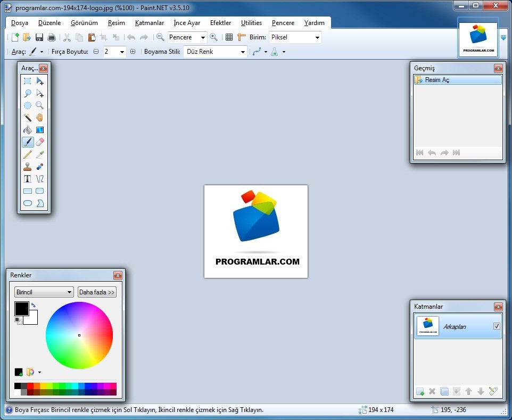512x420 pixels.
Task: Pick a hue on the color wheel
Action: (79, 335)
